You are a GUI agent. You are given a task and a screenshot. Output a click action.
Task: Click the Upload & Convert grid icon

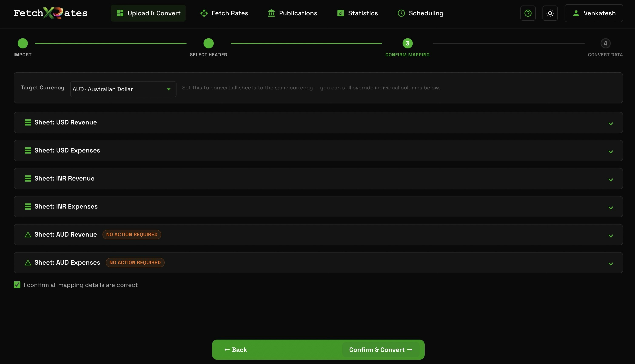tap(120, 13)
